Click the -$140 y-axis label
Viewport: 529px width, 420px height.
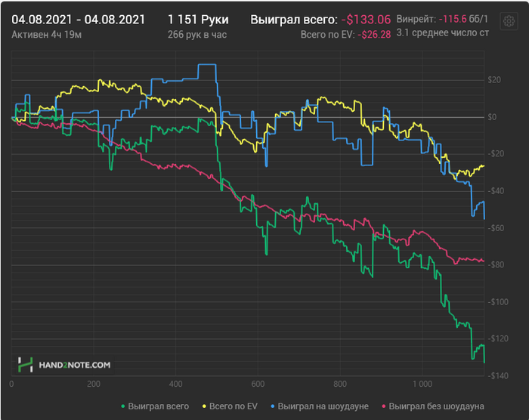[x=497, y=375]
